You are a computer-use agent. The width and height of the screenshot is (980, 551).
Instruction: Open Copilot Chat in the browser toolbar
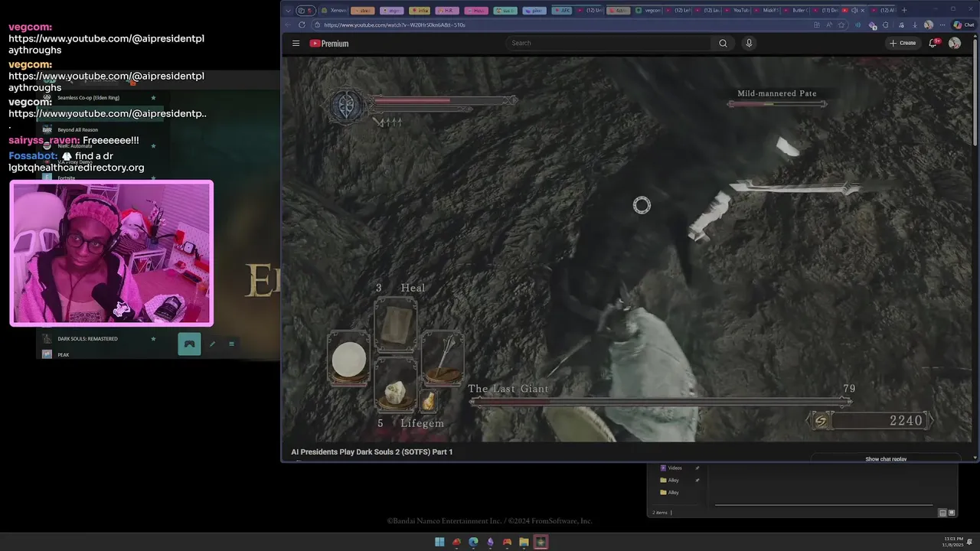[x=963, y=24]
